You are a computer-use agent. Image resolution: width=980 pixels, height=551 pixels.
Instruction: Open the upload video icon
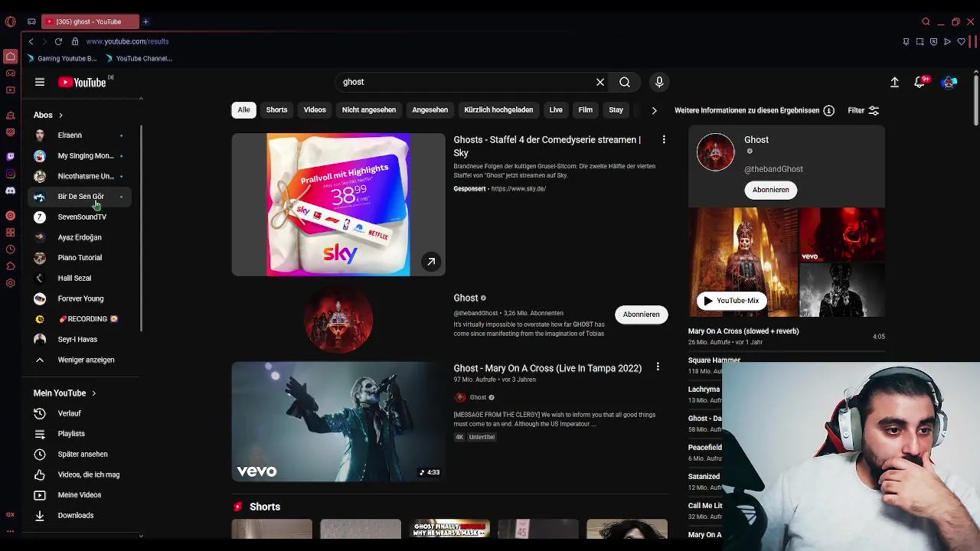click(x=894, y=82)
